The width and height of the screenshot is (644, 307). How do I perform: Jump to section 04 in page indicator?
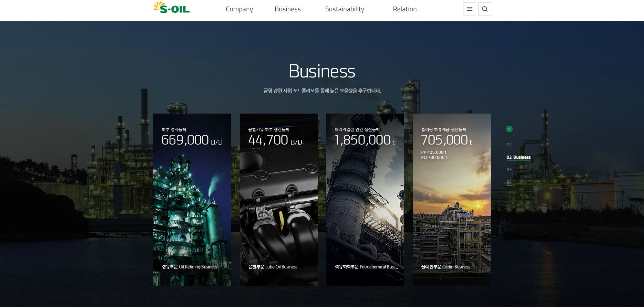click(509, 182)
